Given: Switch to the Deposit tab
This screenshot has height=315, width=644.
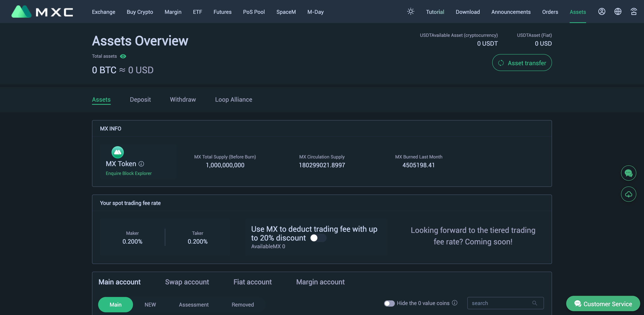Looking at the screenshot, I should click(x=140, y=100).
